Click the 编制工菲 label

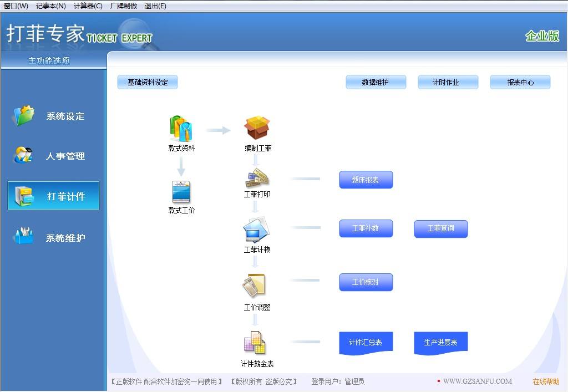click(257, 148)
